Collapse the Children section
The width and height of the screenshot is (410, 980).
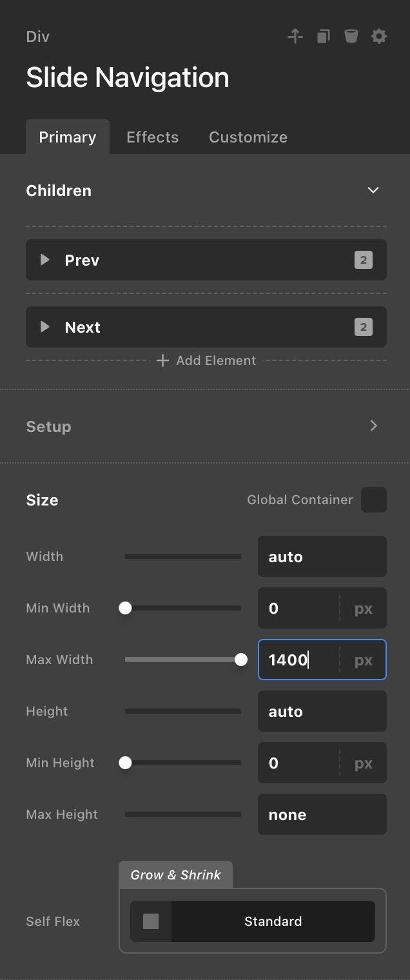click(x=373, y=190)
